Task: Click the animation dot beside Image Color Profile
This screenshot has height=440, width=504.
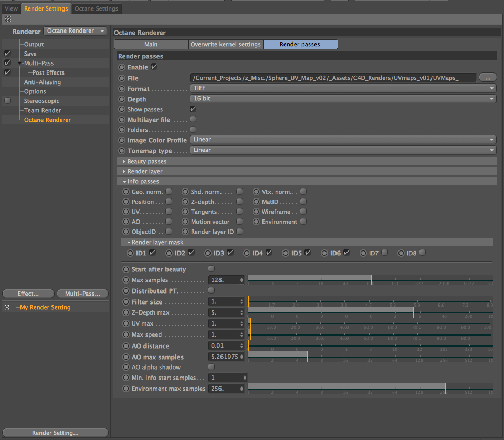Action: [x=122, y=140]
